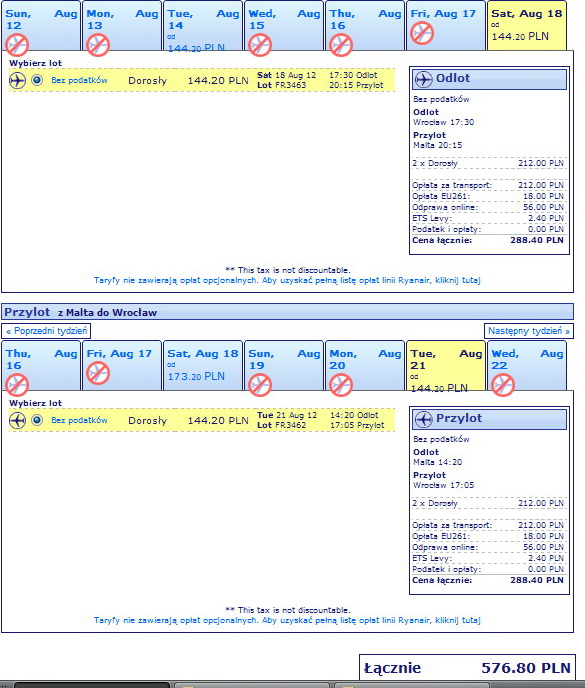Click the unavailable plane icon on Fri, Aug 17 outbound

422,33
